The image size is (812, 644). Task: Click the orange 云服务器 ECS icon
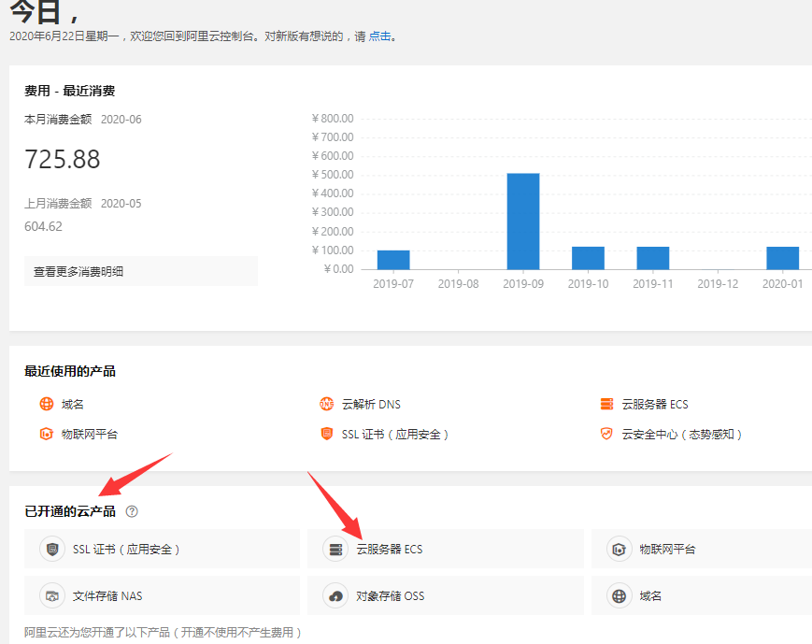607,404
